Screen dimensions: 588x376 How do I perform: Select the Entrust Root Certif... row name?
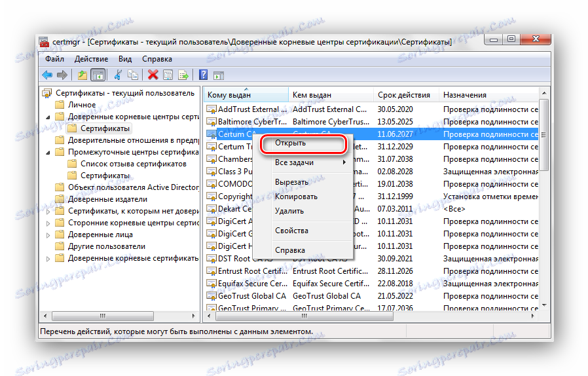253,271
